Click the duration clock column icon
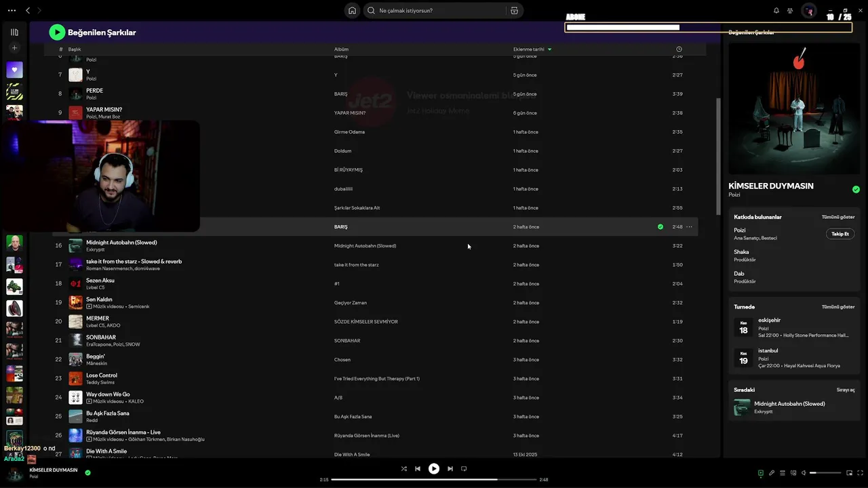This screenshot has width=868, height=488. [x=679, y=49]
